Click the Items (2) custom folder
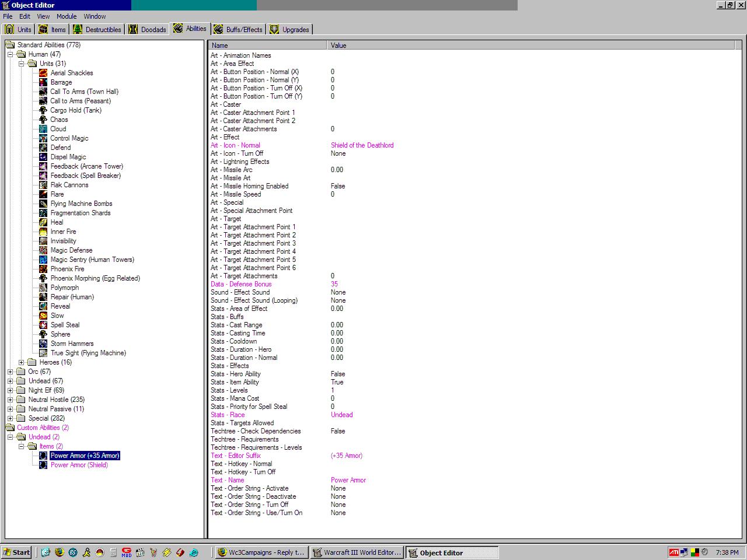This screenshot has height=560, width=747. click(x=51, y=446)
